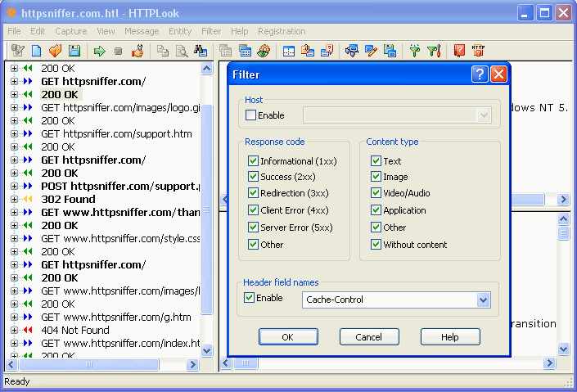Click the hand with wrench icon

tap(137, 51)
